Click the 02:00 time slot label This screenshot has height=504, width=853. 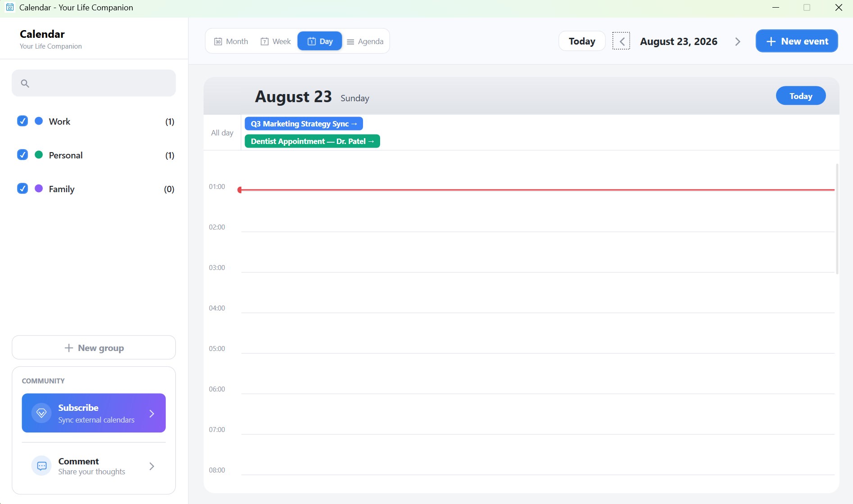tap(217, 227)
